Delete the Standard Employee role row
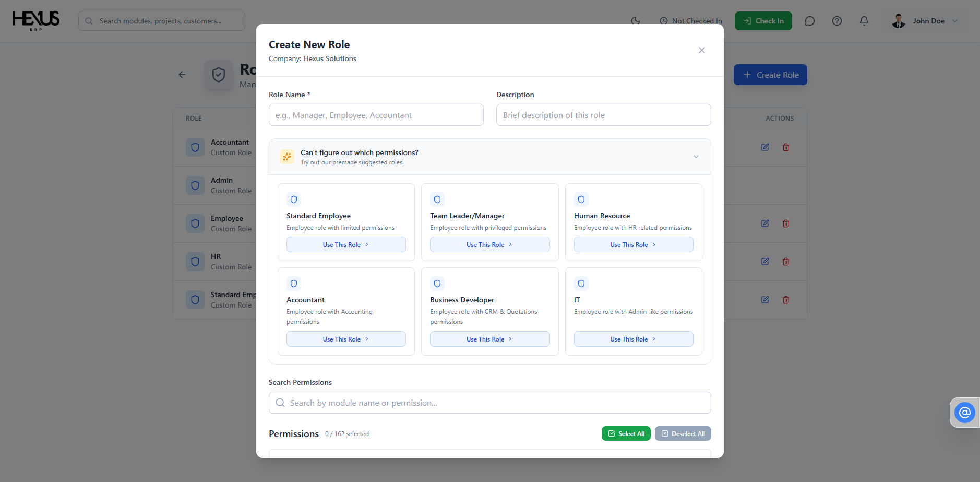The height and width of the screenshot is (482, 980). 786,300
